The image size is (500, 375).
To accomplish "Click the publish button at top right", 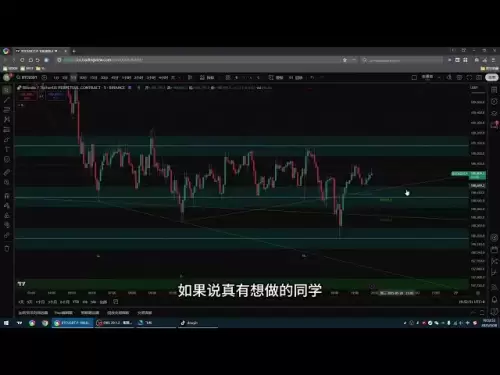I will (492, 77).
